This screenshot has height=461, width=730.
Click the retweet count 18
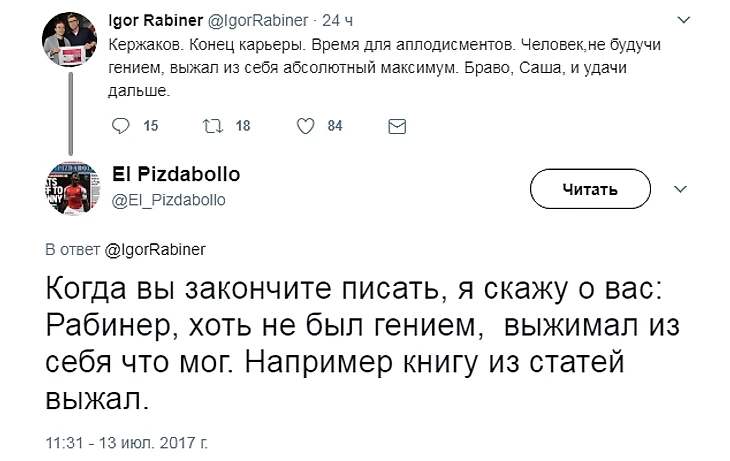point(243,125)
